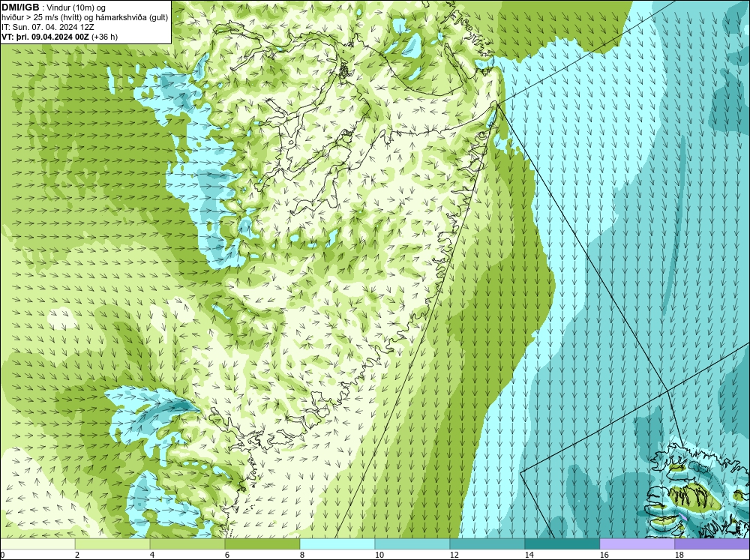Click the 0–2 m/s pale cream legend swatch
The height and width of the screenshot is (560, 750).
(x=37, y=544)
